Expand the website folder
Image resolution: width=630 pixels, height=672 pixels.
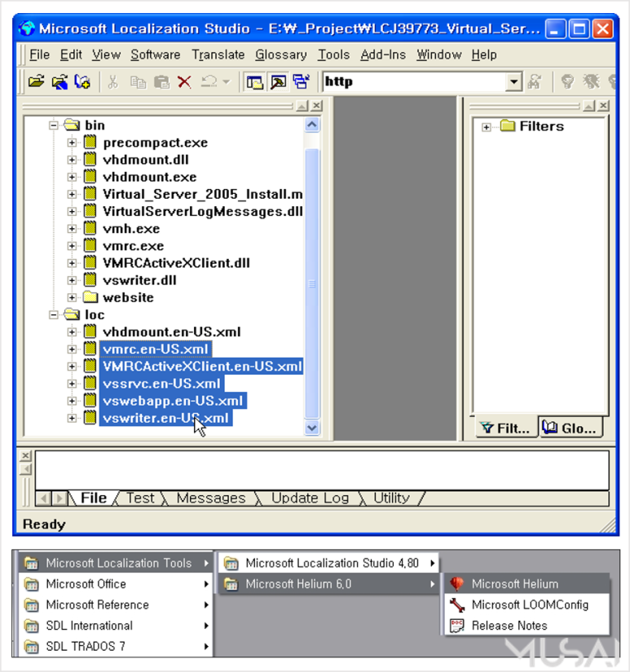72,297
